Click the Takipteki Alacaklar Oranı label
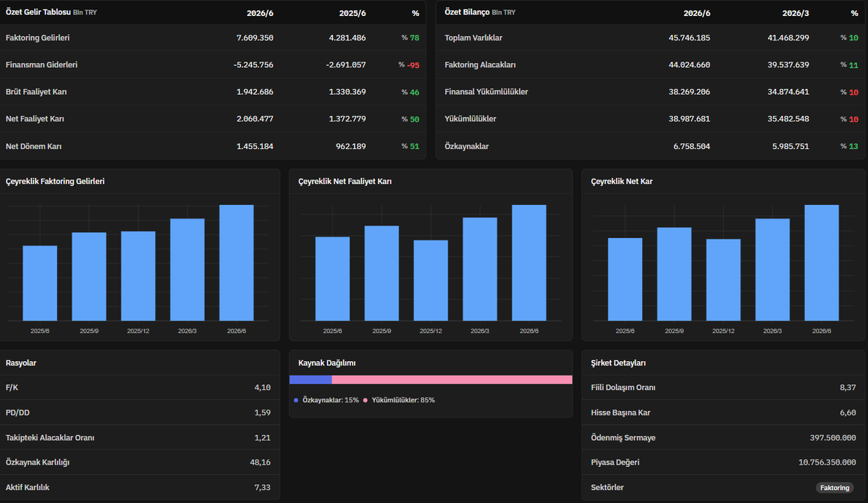The image size is (868, 503). (x=50, y=438)
